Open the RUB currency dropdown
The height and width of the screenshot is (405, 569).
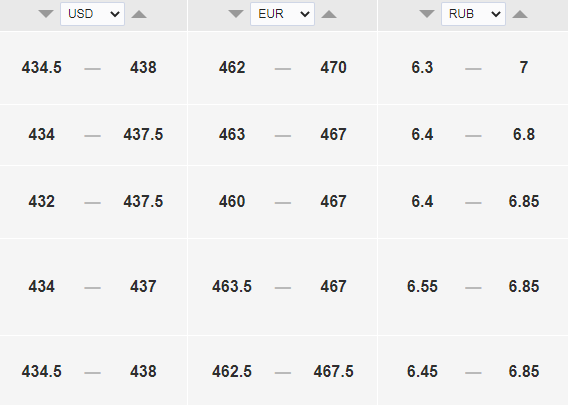tap(473, 14)
